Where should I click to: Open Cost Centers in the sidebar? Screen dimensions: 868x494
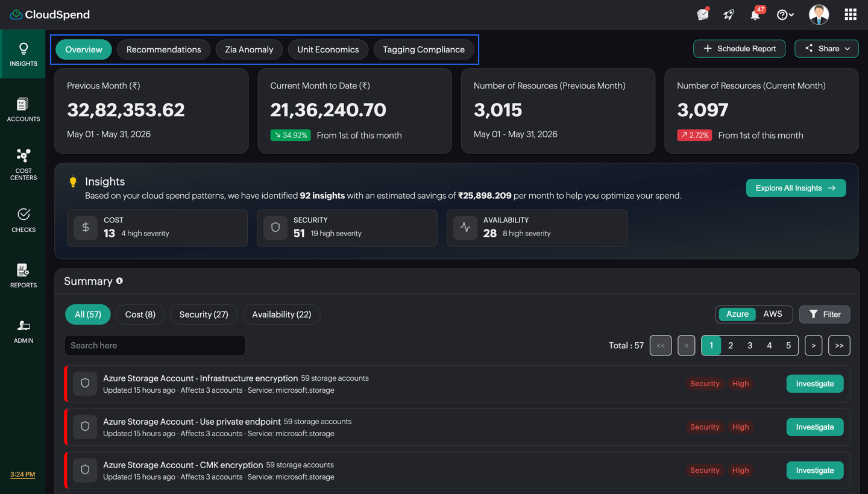pos(23,164)
